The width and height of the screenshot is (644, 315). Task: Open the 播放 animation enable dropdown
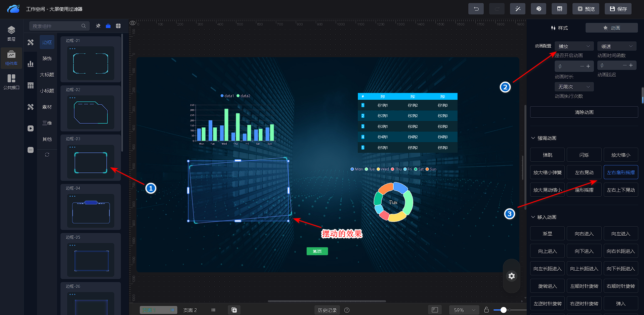pos(574,46)
